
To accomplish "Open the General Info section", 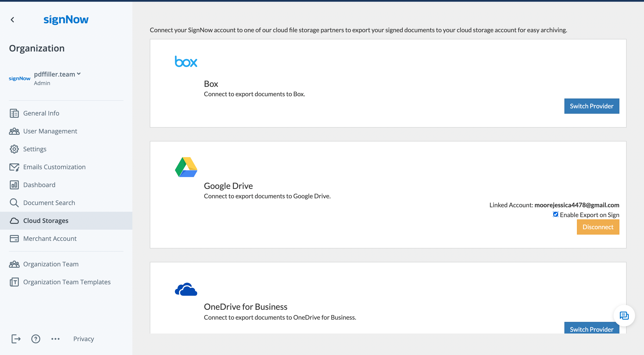I will click(x=41, y=113).
